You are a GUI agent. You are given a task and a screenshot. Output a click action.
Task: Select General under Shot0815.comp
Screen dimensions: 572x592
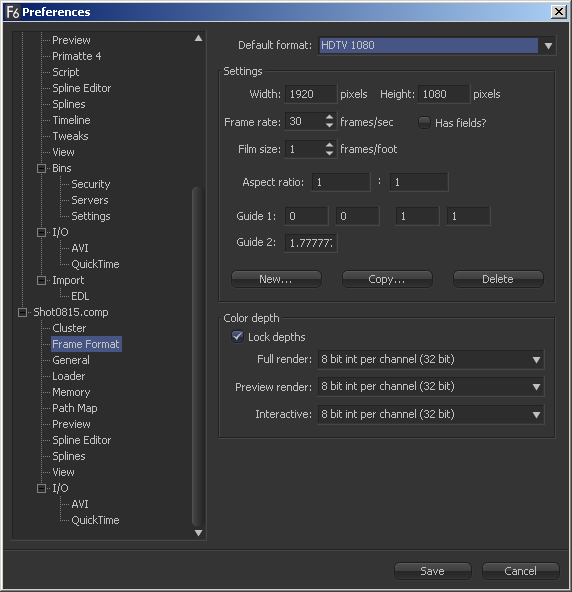coord(71,360)
